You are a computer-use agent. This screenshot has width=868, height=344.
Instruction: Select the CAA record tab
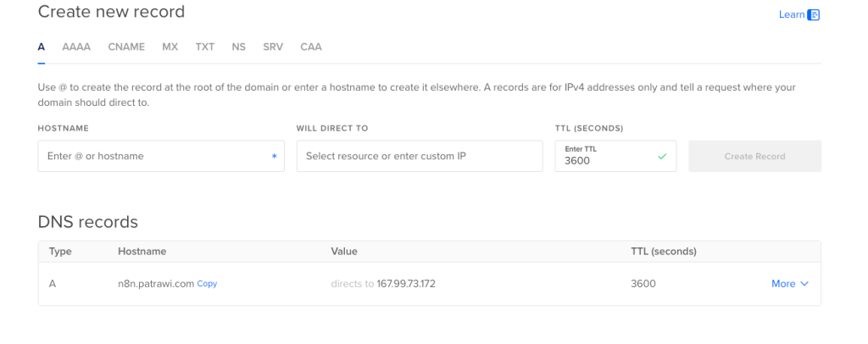[x=311, y=47]
